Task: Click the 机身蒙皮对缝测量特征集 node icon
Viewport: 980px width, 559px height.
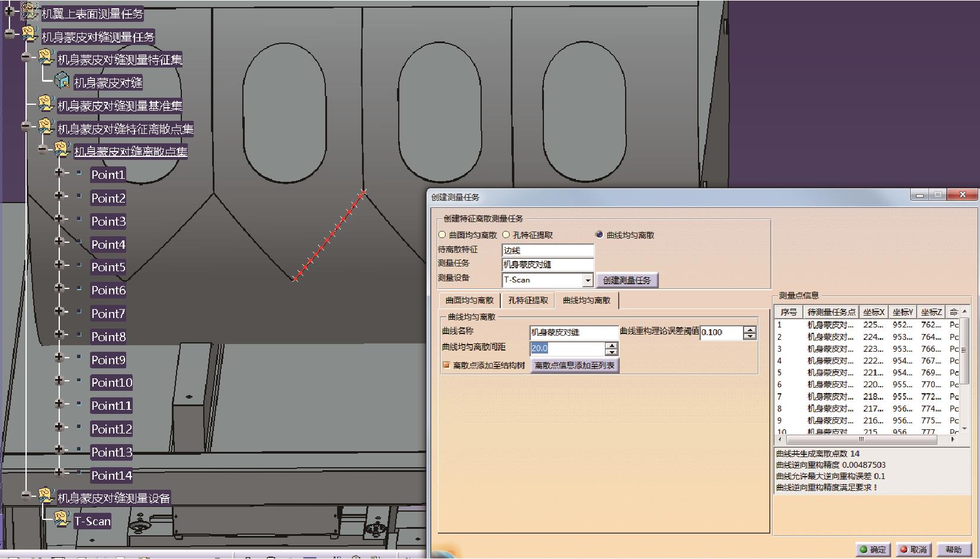Action: pos(46,57)
